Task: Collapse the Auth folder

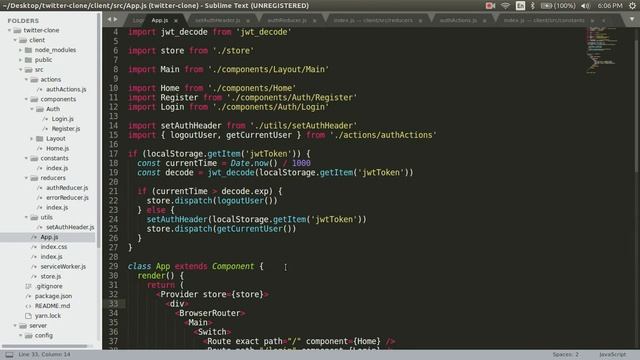Action: (32, 109)
